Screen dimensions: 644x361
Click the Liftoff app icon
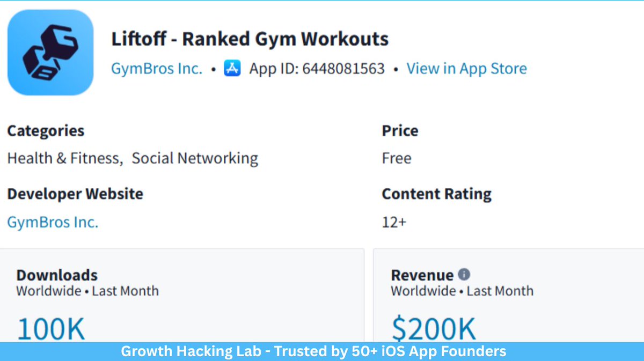click(50, 53)
